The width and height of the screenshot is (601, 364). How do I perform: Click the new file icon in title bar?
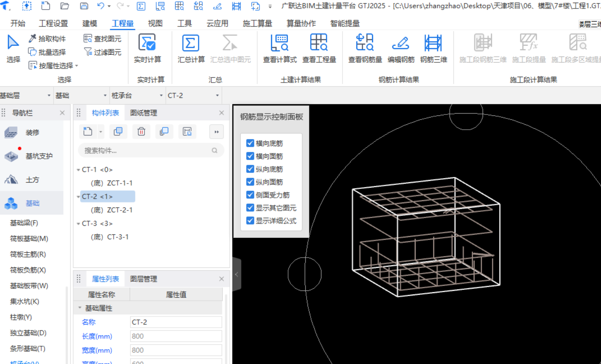coord(45,6)
